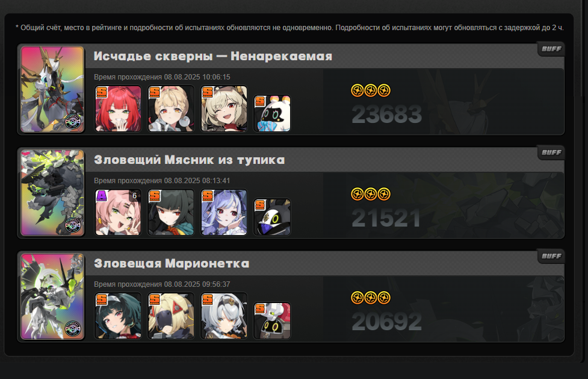588x379 pixels.
Task: Open the Зловещая Марионетка boss thumbnail
Action: (x=52, y=296)
